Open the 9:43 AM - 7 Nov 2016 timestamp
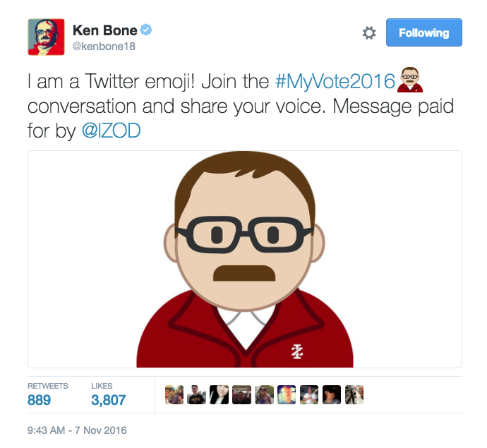Screen dimensions: 487x448 77,430
